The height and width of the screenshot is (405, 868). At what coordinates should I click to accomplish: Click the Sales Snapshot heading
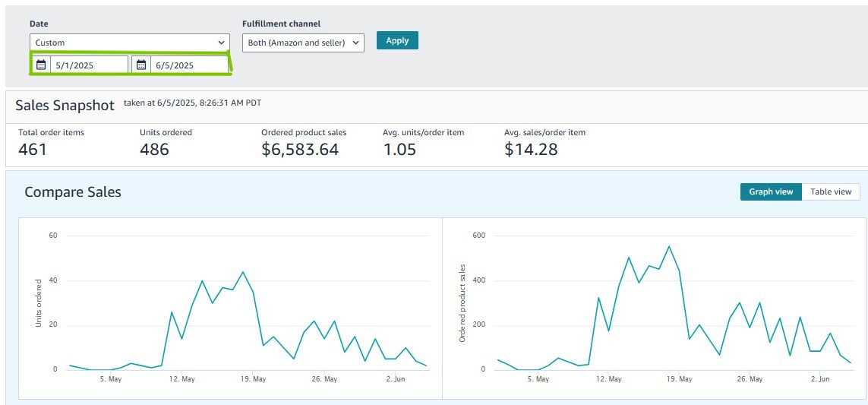[65, 106]
